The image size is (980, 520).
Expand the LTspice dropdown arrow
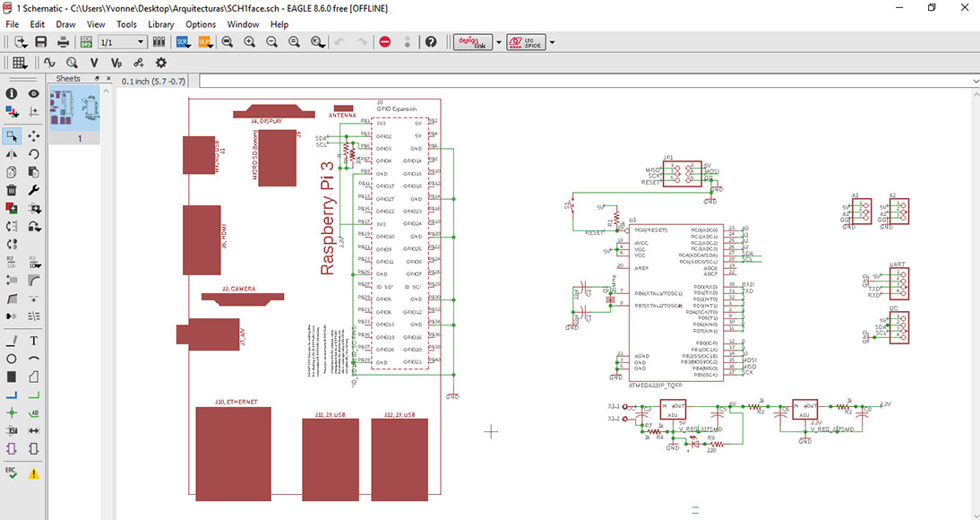click(552, 42)
